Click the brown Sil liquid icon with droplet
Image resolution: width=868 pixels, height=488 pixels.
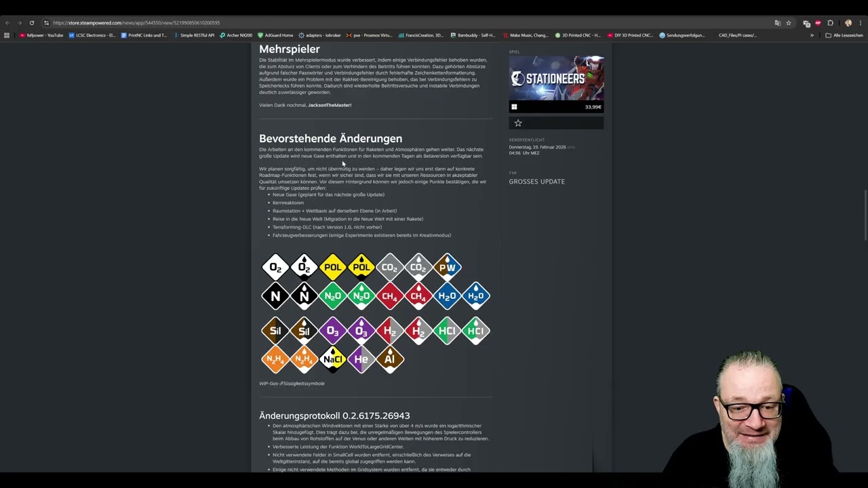pyautogui.click(x=304, y=331)
